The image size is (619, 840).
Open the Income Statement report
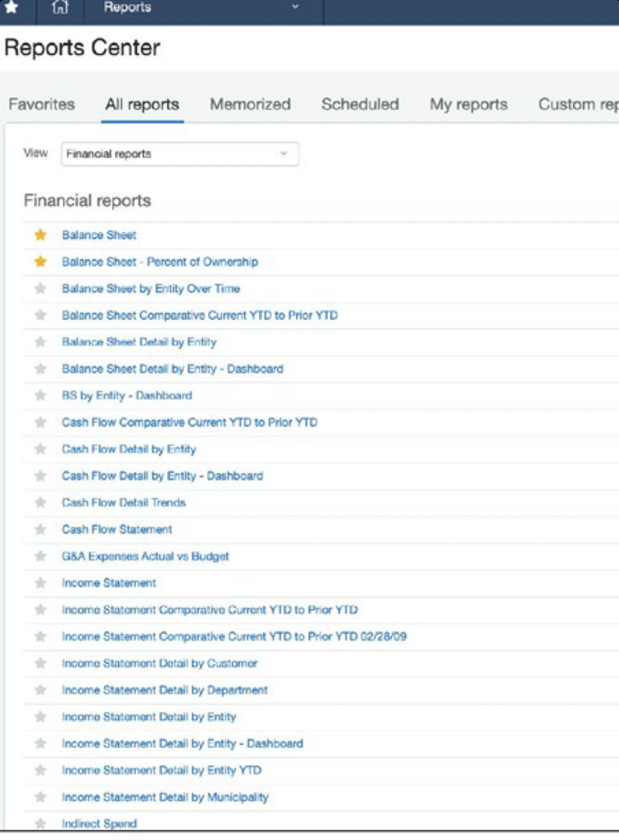(109, 583)
